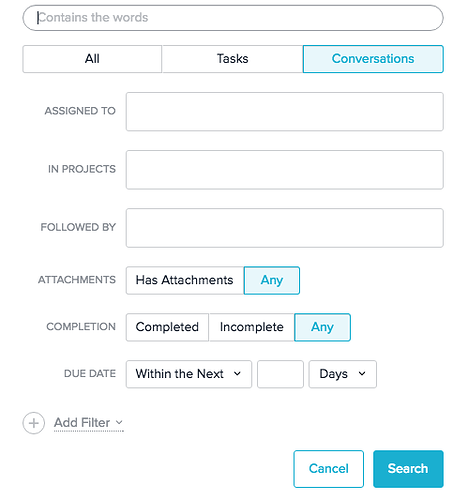Image resolution: width=468 pixels, height=500 pixels.
Task: Choose Incomplete completion status
Action: [x=252, y=327]
